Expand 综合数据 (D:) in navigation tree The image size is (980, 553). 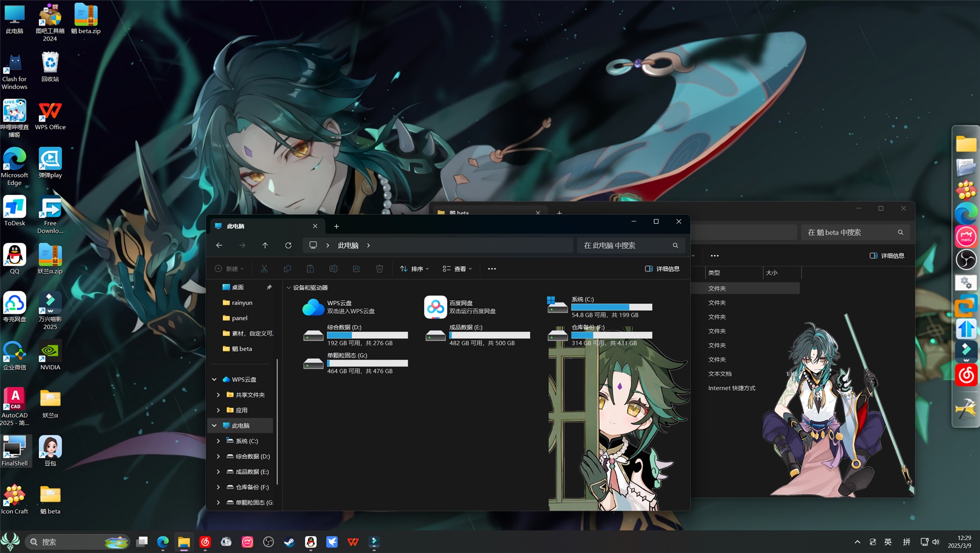(x=218, y=456)
